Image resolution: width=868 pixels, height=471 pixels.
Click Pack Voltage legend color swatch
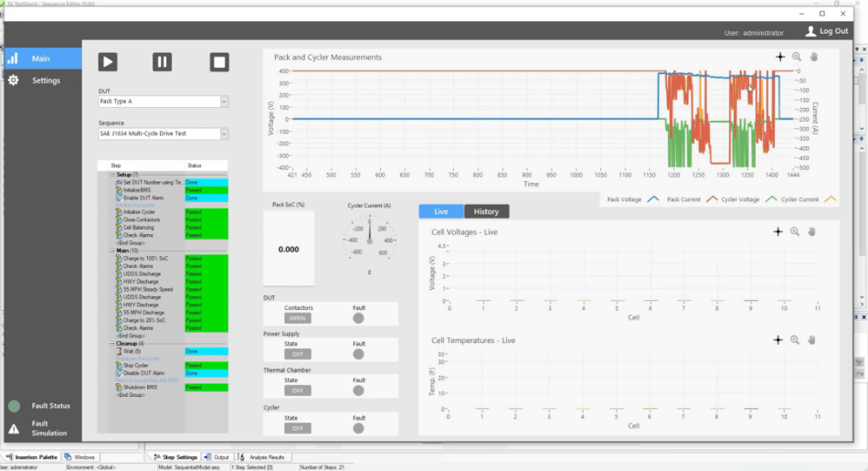click(652, 198)
